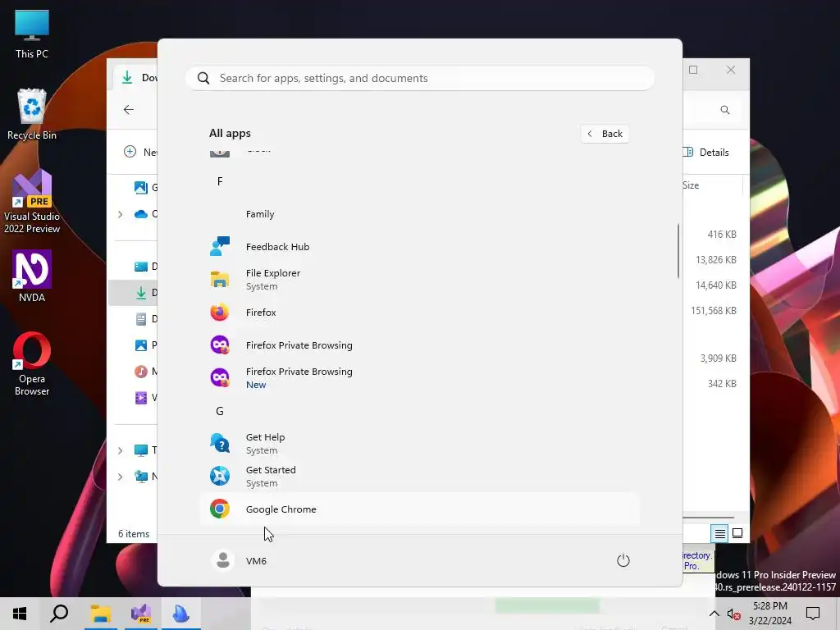
Task: Select the Downloads item in navigation pane
Action: point(133,293)
